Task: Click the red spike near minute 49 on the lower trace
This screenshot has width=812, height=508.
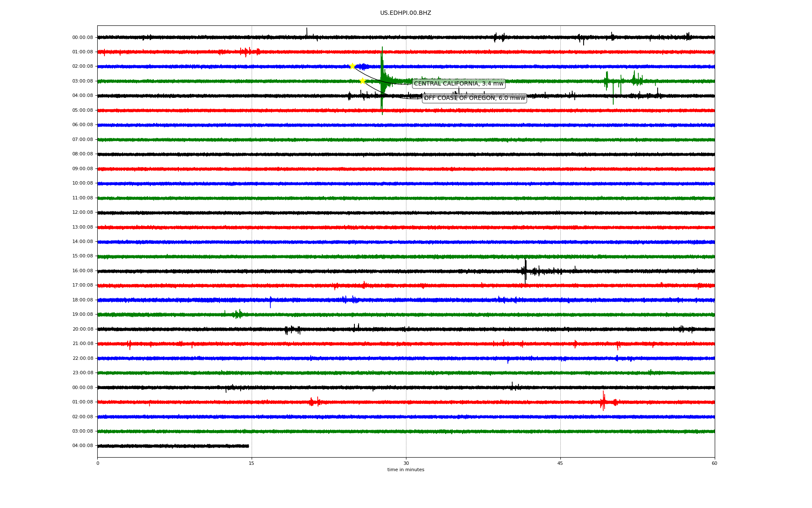Action: 603,401
